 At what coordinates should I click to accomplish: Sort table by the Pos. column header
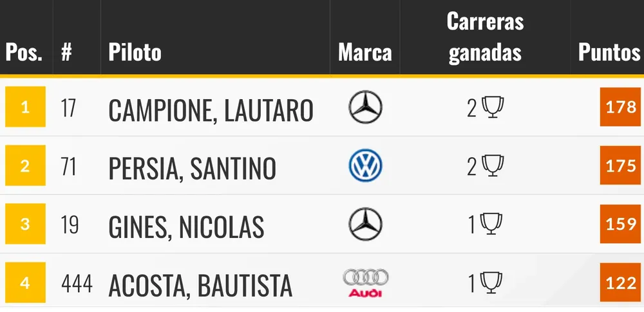pyautogui.click(x=24, y=52)
